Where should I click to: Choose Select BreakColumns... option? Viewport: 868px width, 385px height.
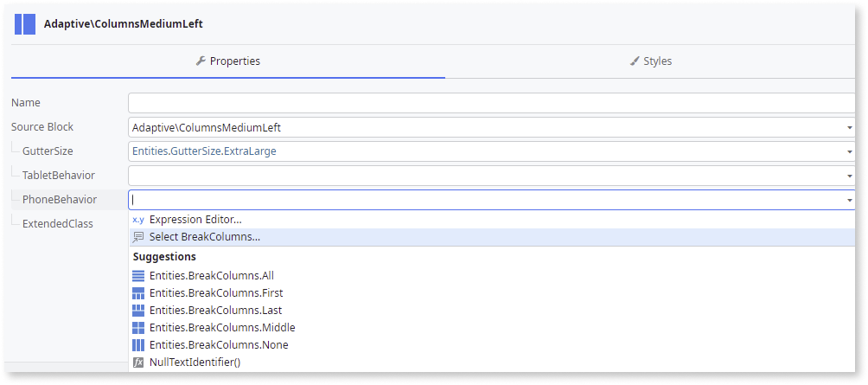click(205, 237)
